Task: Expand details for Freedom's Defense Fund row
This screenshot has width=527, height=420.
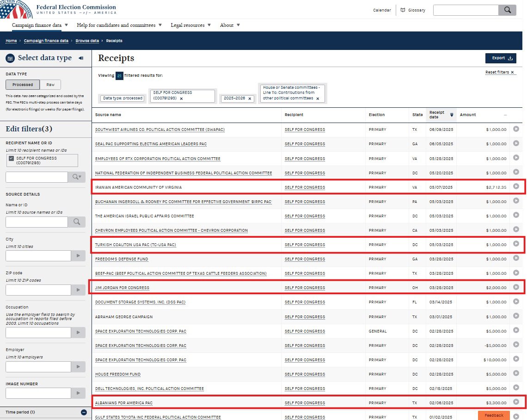Action: pyautogui.click(x=516, y=258)
